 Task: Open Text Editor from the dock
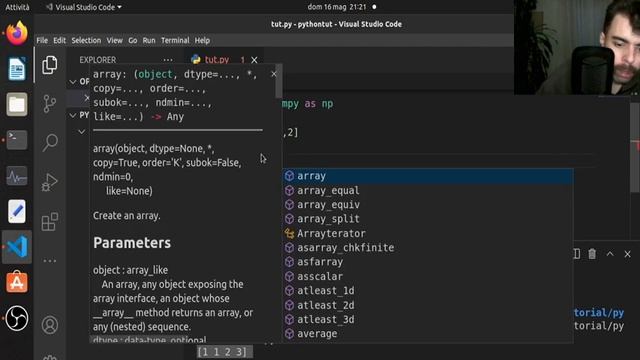(17, 211)
